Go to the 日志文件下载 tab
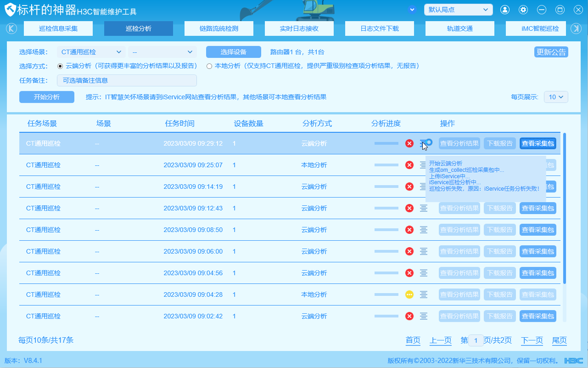 (380, 28)
